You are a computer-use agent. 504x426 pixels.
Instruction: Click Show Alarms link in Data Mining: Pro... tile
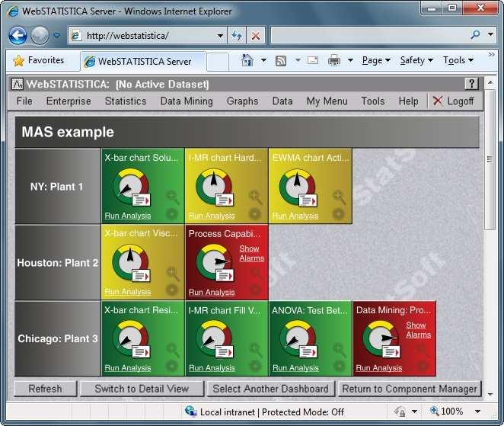tap(418, 330)
